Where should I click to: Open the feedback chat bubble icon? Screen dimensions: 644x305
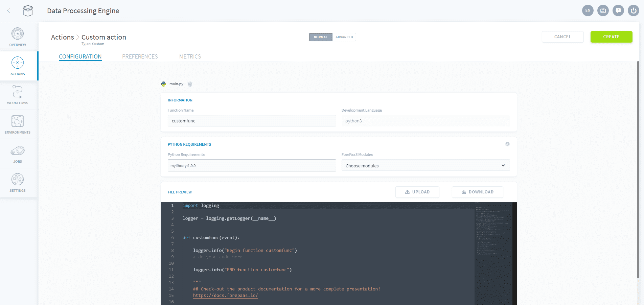tap(618, 10)
